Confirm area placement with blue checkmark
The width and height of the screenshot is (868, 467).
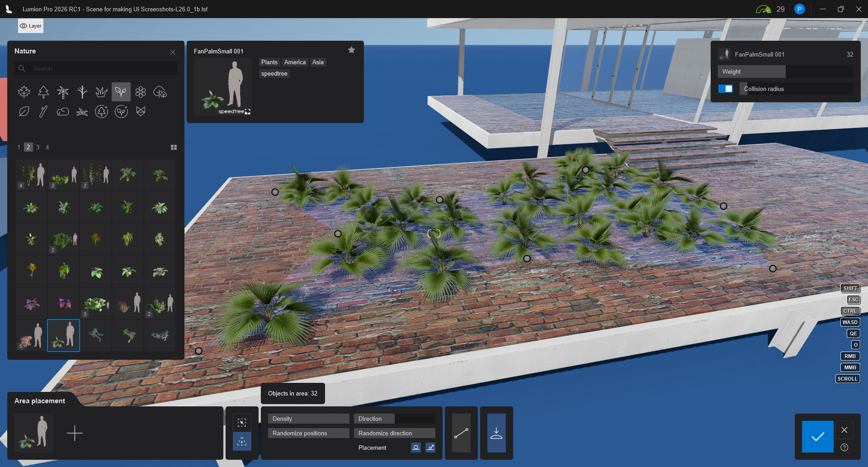[x=817, y=437]
